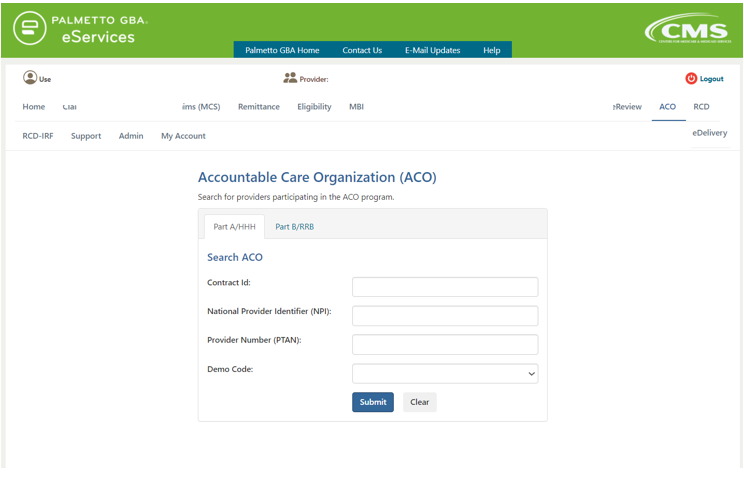Click the Provider Number (PTAN) field
The width and height of the screenshot is (744, 502).
445,344
